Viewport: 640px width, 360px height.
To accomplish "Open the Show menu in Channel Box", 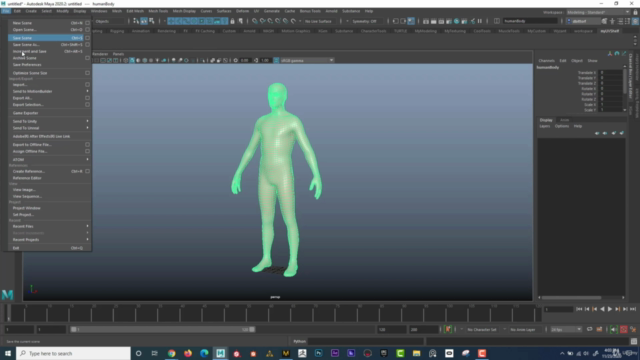I will [x=592, y=61].
